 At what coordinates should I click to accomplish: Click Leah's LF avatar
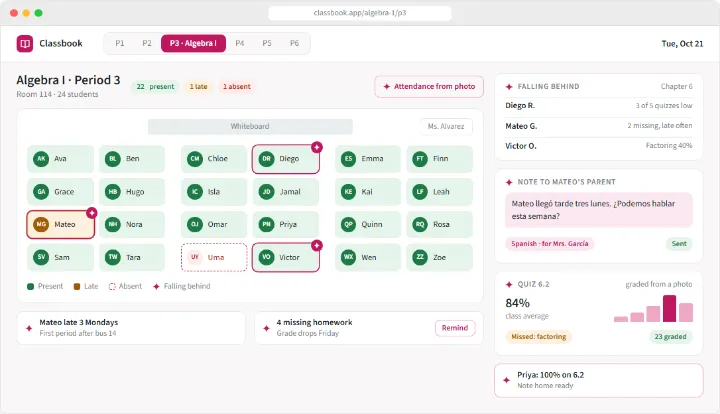click(x=420, y=192)
